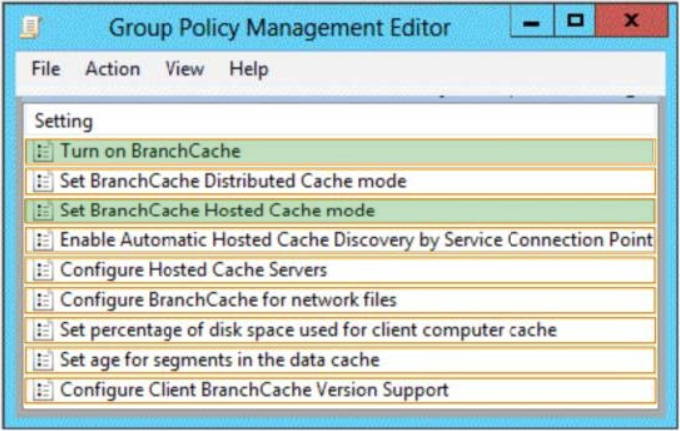680x431 pixels.
Task: Select 'Configure Hosted Cache Servers' text
Action: pos(193,270)
